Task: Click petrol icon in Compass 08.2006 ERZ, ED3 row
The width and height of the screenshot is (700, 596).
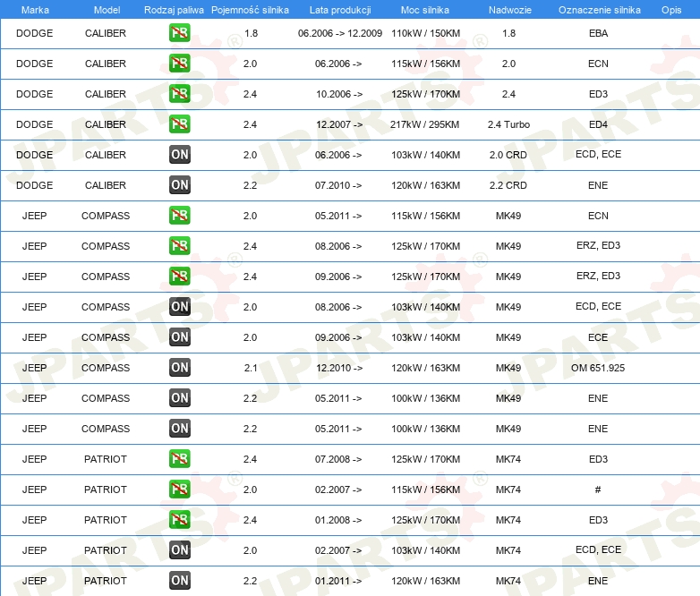Action: point(179,245)
